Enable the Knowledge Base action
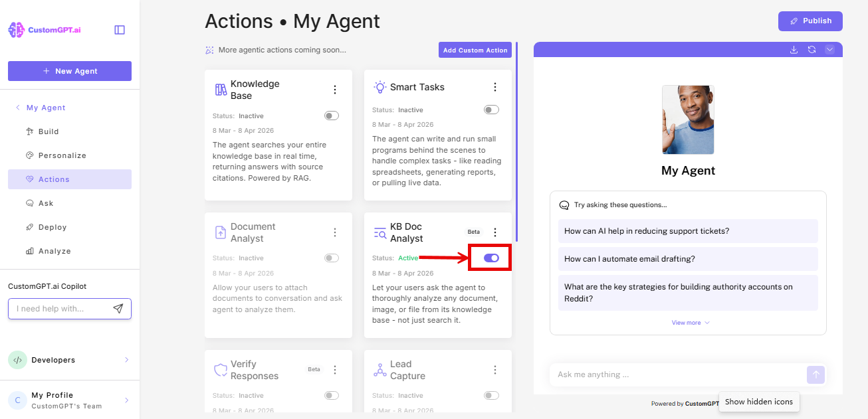The image size is (868, 419). pos(331,115)
